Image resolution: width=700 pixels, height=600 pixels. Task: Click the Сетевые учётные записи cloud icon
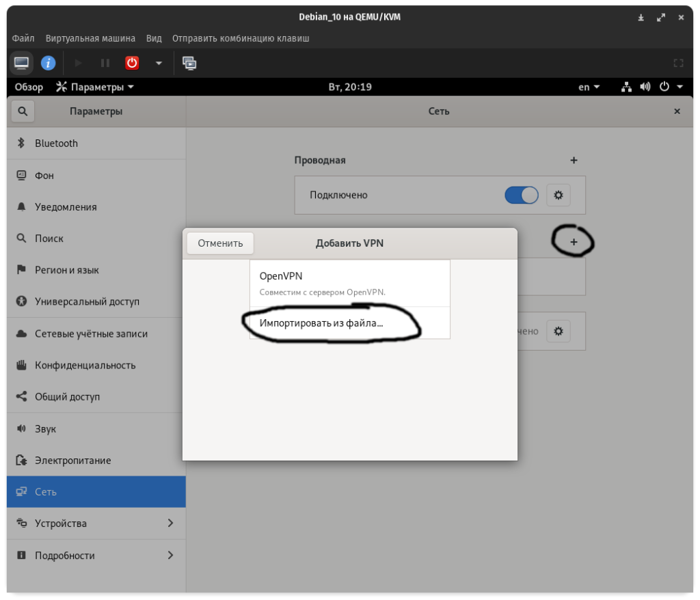coord(21,334)
